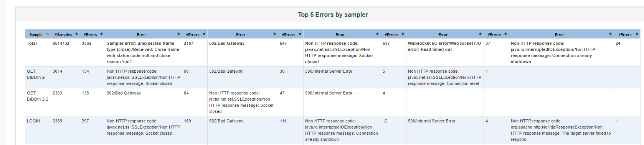Click the 24 error count
The image size is (644, 145).
618,43
